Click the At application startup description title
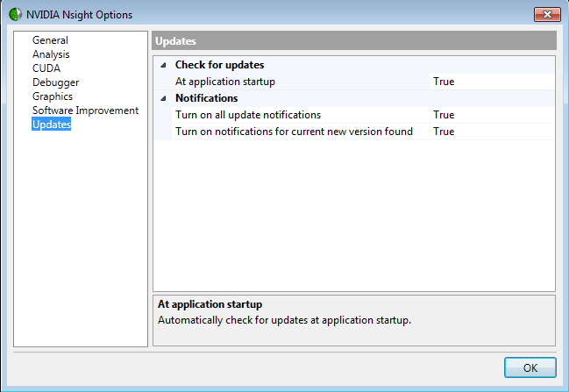Screen dimensions: 569x392 point(210,304)
